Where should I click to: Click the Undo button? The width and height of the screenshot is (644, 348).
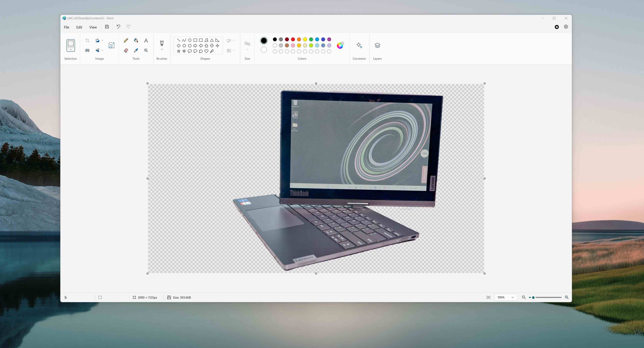(x=118, y=27)
